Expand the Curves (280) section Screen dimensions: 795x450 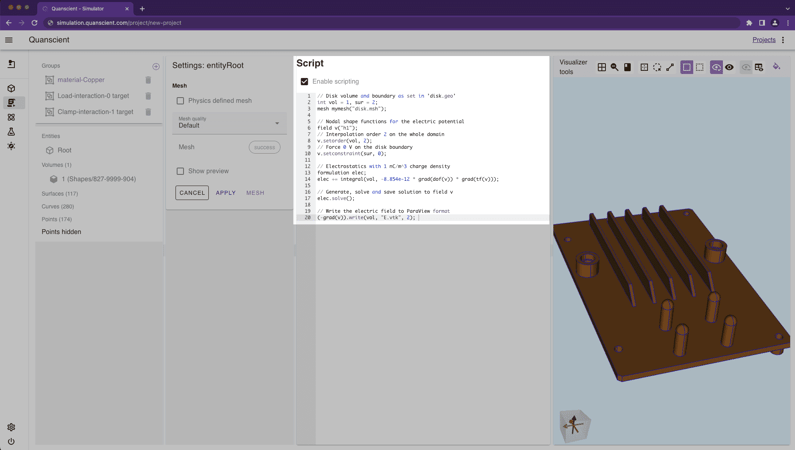click(x=58, y=206)
